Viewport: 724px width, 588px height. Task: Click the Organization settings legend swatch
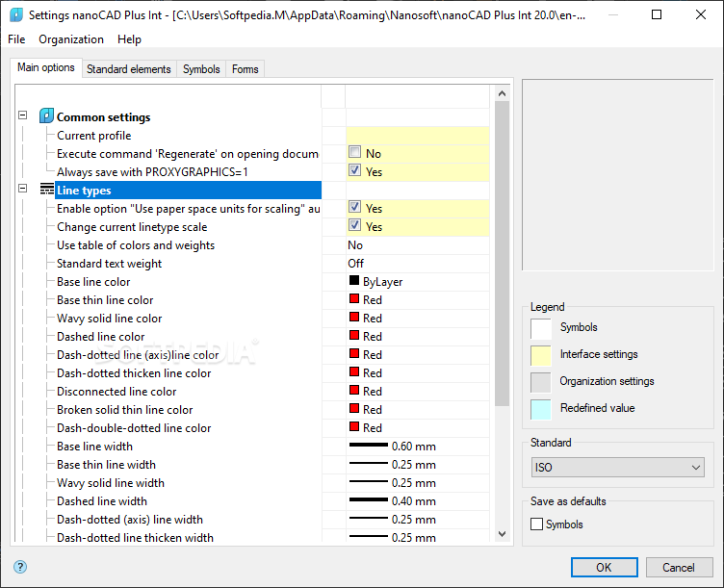pos(541,382)
